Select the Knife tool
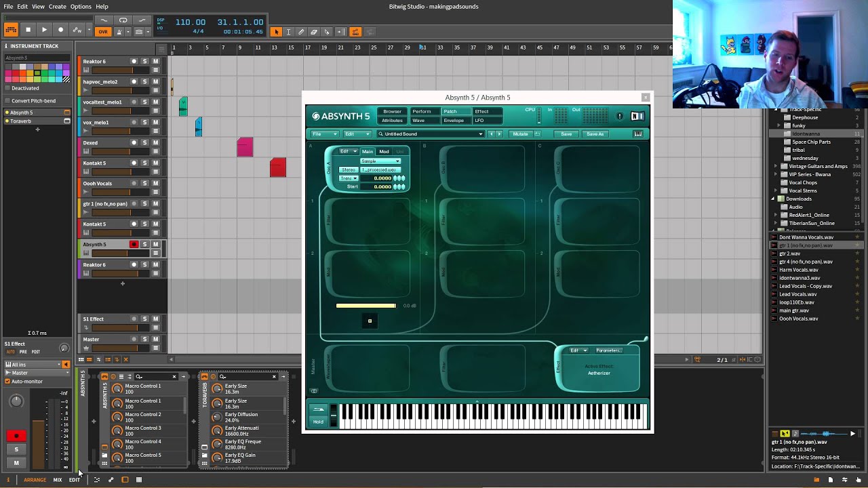 (326, 32)
